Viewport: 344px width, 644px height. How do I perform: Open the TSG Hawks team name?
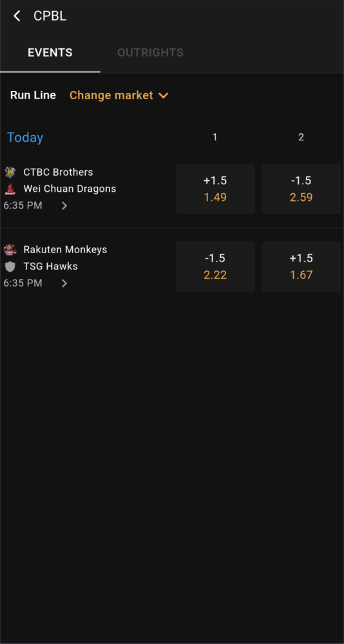click(50, 267)
